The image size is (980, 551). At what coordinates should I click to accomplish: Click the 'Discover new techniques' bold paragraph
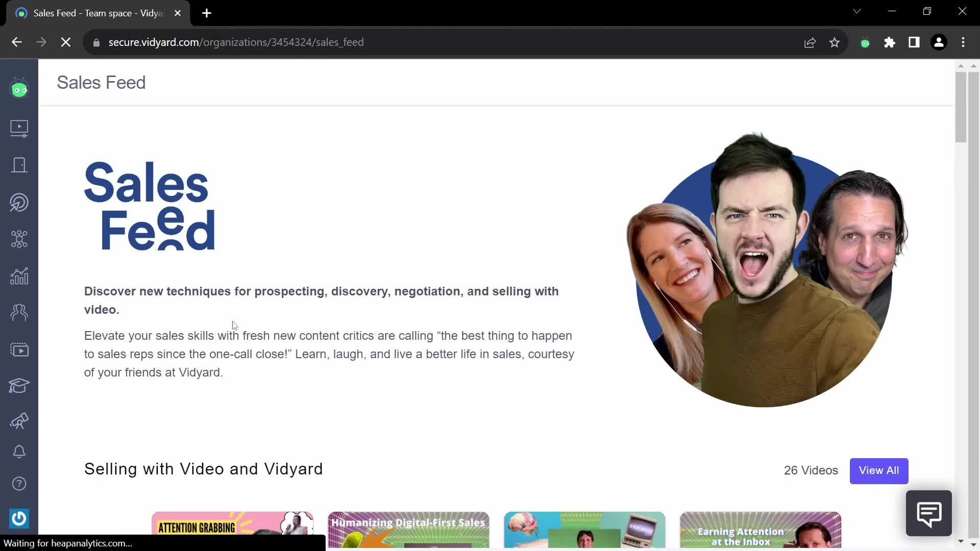click(322, 300)
